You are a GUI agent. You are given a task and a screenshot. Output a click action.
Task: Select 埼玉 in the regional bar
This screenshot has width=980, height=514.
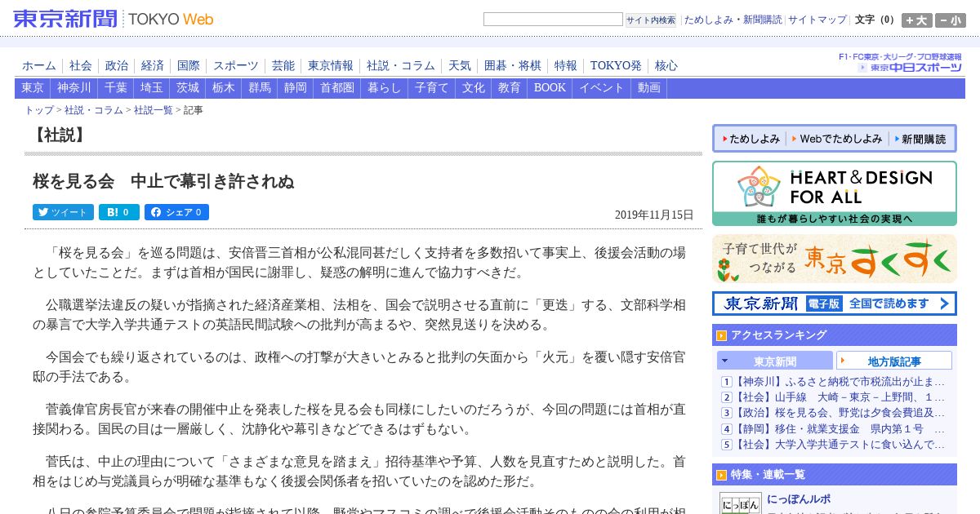[x=152, y=88]
